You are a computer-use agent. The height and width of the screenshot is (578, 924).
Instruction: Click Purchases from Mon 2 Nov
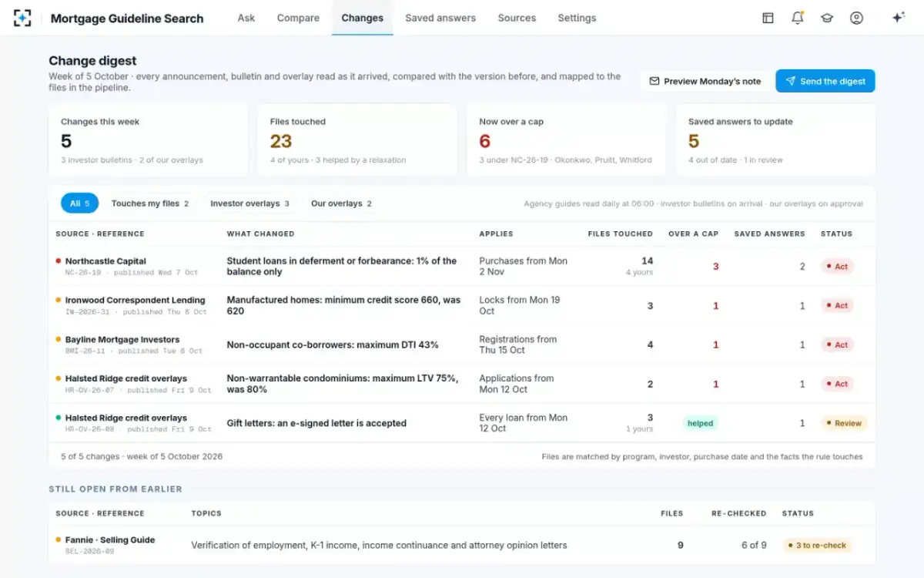[x=523, y=267]
